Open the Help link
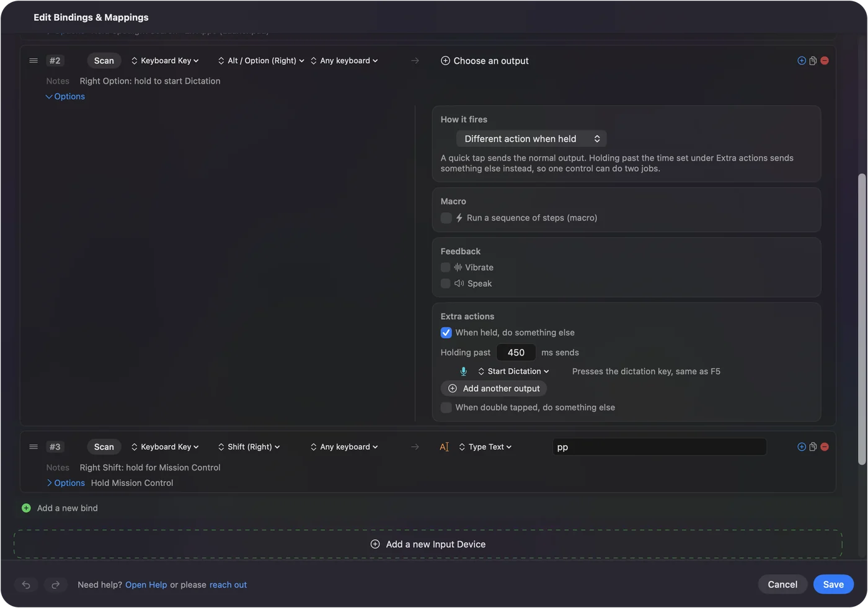This screenshot has width=868, height=608. coord(146,585)
